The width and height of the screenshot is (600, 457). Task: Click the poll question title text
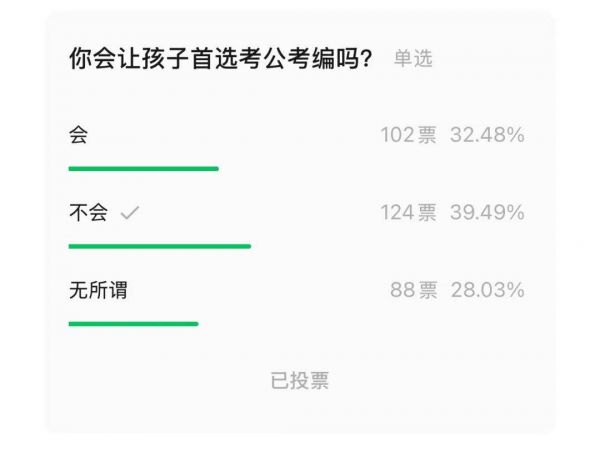[x=221, y=59]
